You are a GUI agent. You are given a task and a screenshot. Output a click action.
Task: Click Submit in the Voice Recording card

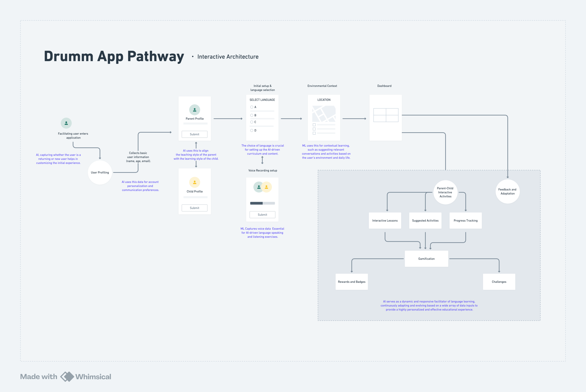(262, 215)
